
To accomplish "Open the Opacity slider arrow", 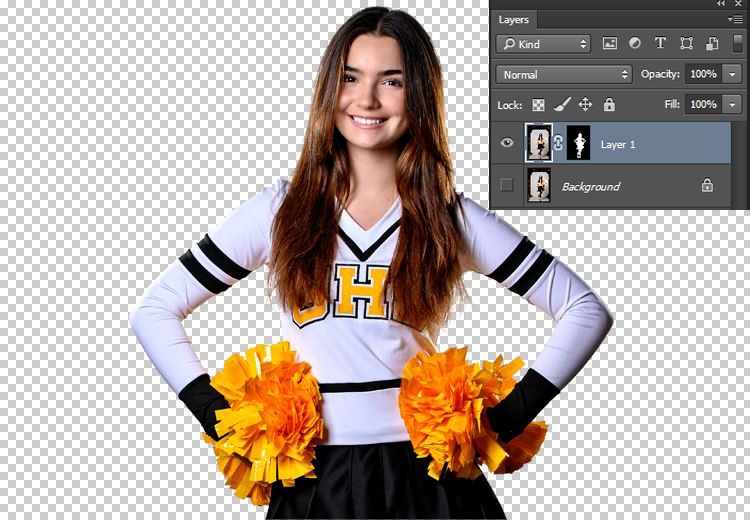I will pyautogui.click(x=732, y=74).
